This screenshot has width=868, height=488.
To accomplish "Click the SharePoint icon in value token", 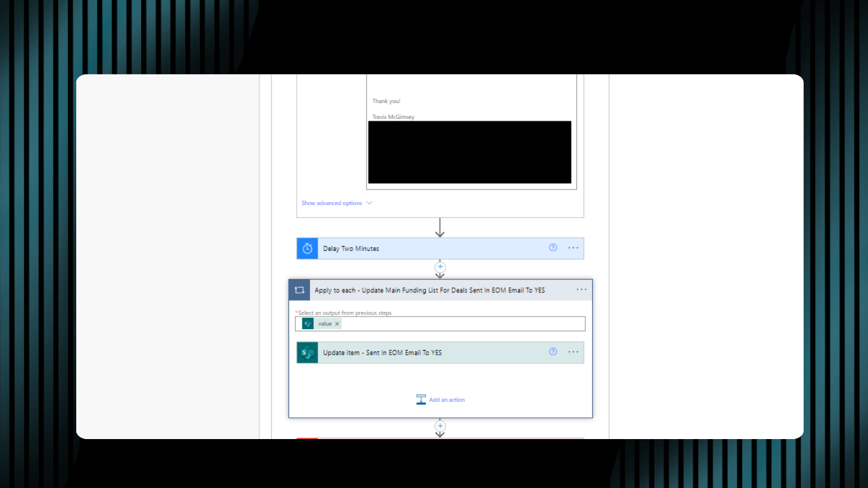I will click(x=308, y=323).
